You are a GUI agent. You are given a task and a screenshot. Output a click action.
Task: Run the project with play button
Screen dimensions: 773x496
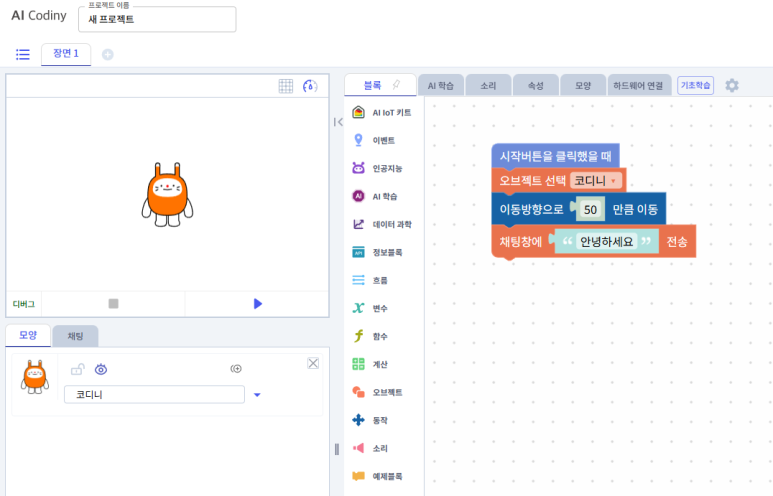tap(257, 304)
